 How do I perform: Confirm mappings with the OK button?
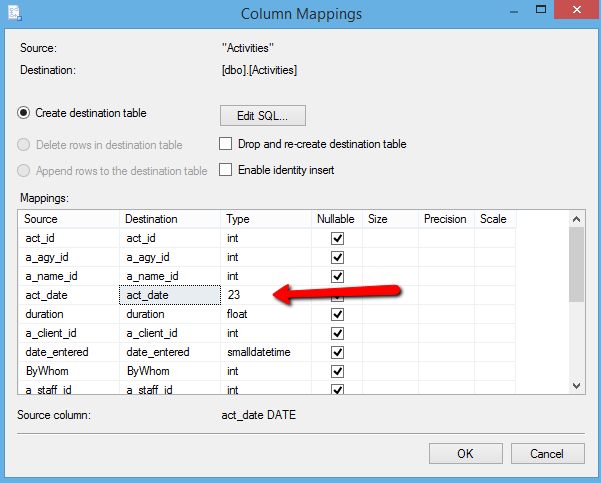tap(465, 453)
